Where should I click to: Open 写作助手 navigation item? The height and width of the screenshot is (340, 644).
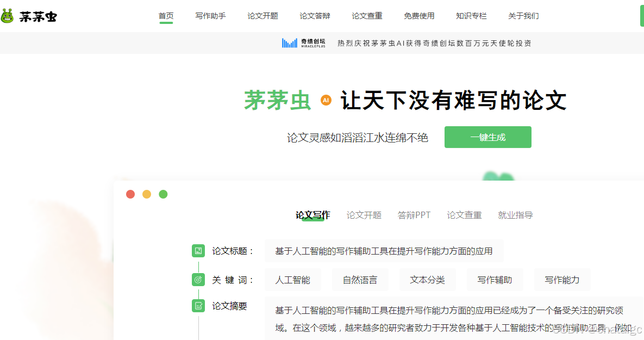click(211, 16)
